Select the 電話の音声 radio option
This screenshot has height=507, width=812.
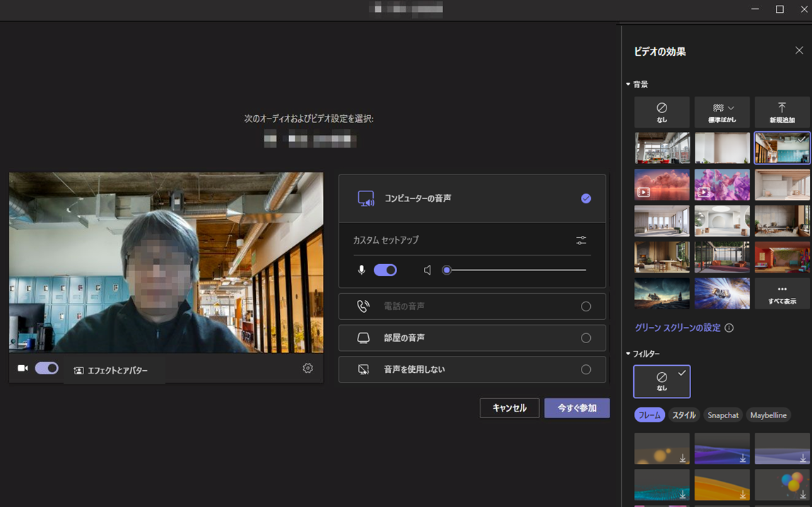[x=586, y=306]
